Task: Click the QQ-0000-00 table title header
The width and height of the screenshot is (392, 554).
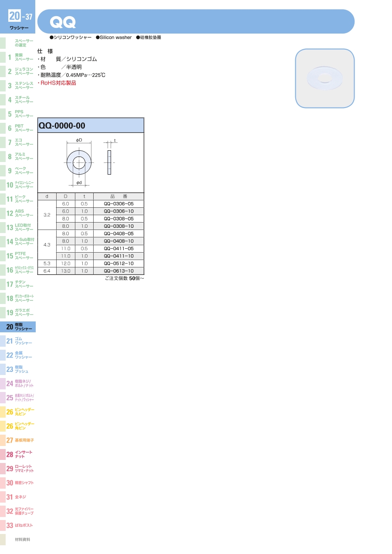Action: 91,126
